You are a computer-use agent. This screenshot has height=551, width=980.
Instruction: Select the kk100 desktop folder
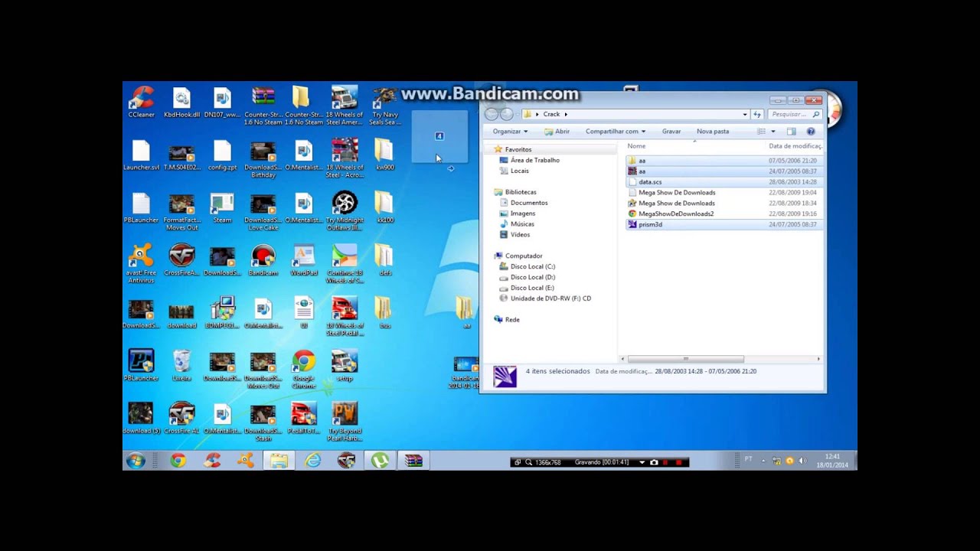(384, 208)
